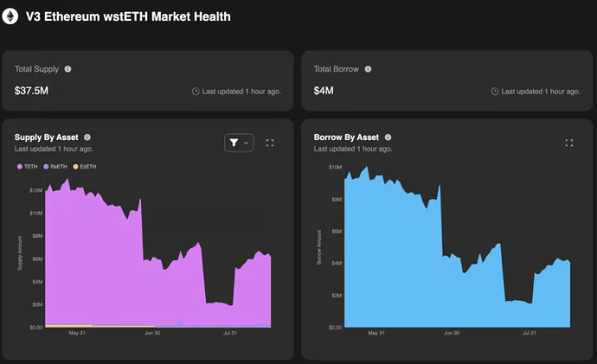Click the Ethereum logo in the header
This screenshot has height=364, width=597.
point(11,16)
